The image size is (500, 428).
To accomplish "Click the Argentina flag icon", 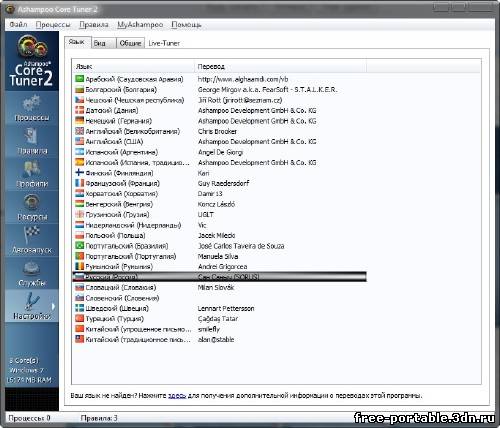I will click(79, 152).
